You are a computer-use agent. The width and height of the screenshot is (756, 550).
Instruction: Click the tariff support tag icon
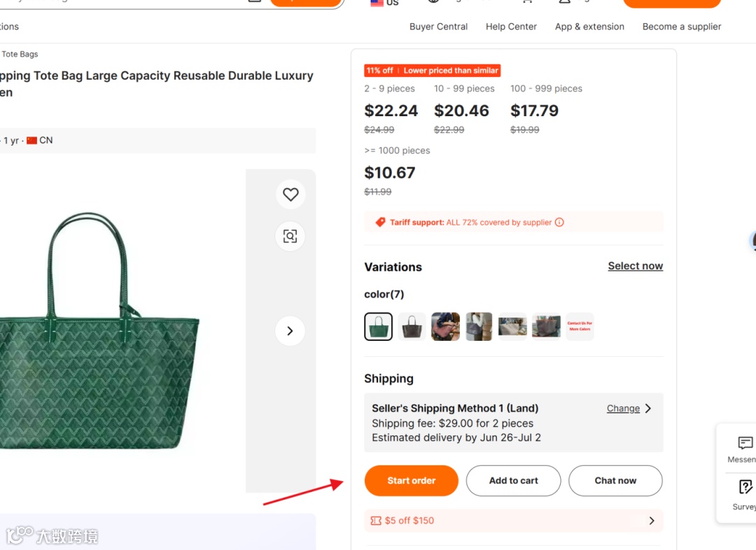click(x=380, y=223)
